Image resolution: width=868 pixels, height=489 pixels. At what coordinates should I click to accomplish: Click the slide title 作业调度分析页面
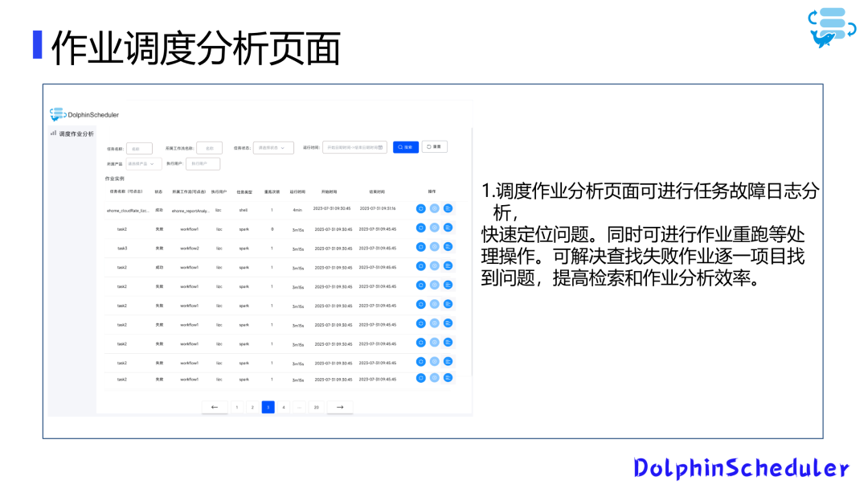tap(196, 48)
